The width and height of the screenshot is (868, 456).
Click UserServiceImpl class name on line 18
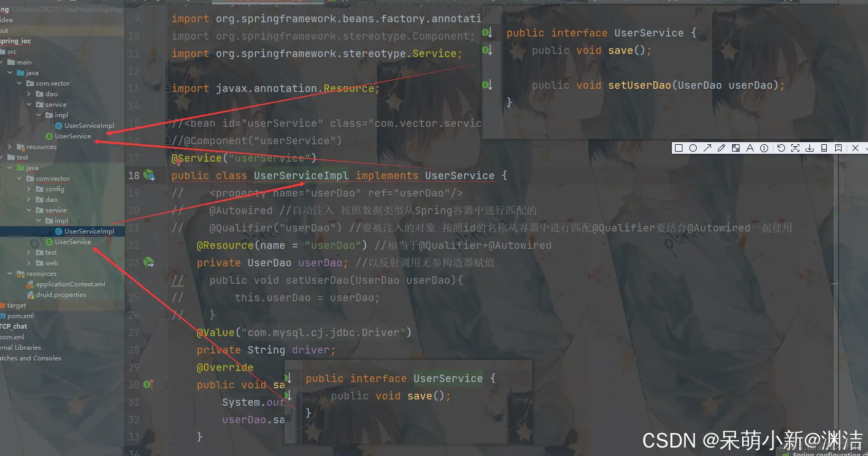(301, 175)
